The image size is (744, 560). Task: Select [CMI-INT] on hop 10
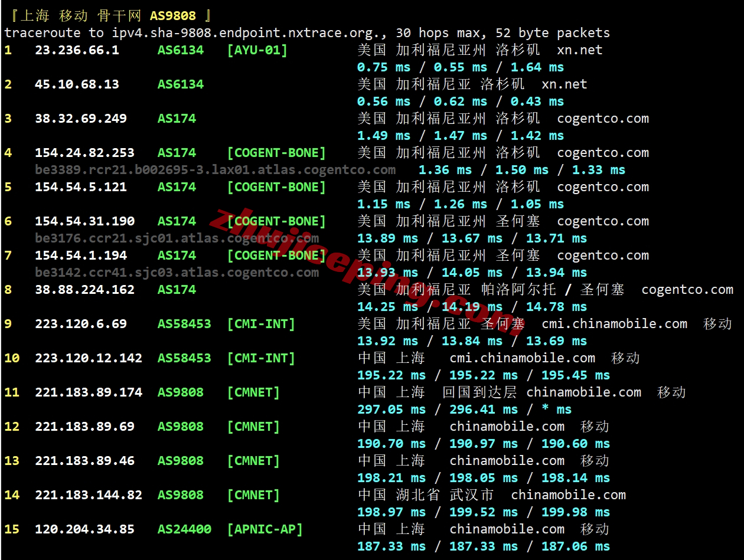point(261,358)
